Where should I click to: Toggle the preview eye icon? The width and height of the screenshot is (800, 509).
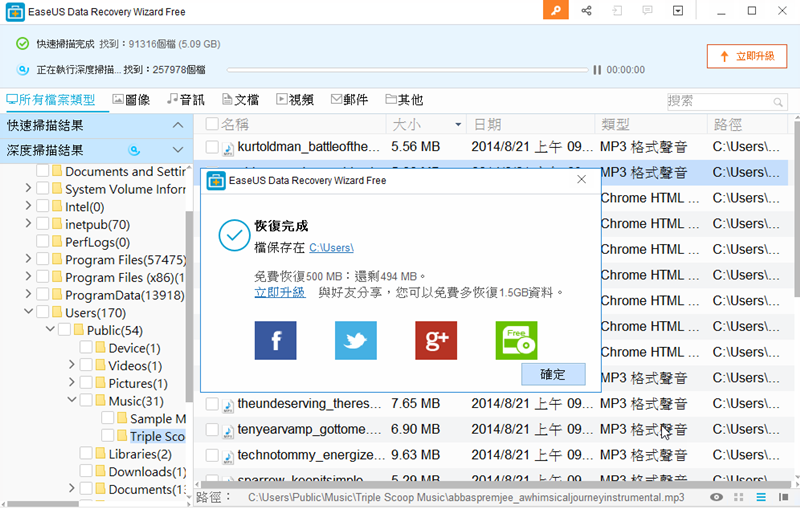[x=716, y=497]
